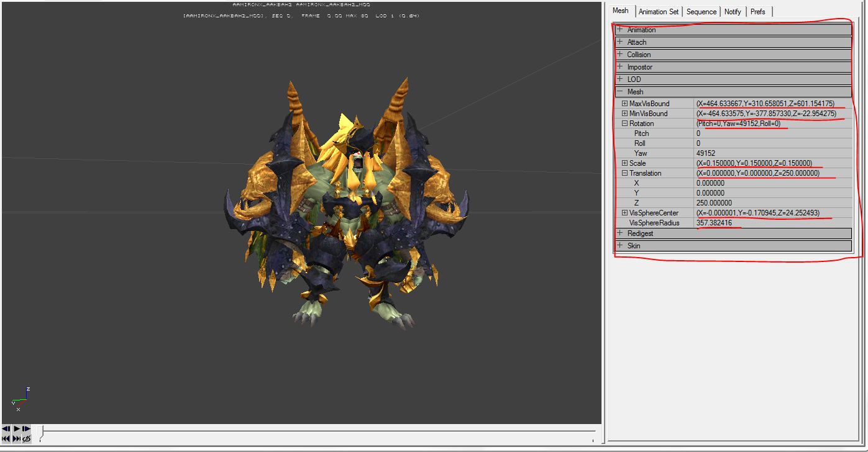Click the Yaw property label
The image size is (868, 452).
[641, 153]
